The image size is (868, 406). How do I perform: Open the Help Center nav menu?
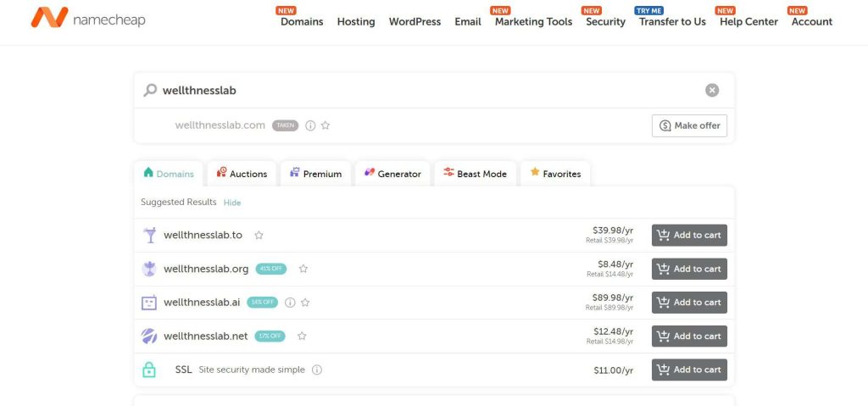748,21
